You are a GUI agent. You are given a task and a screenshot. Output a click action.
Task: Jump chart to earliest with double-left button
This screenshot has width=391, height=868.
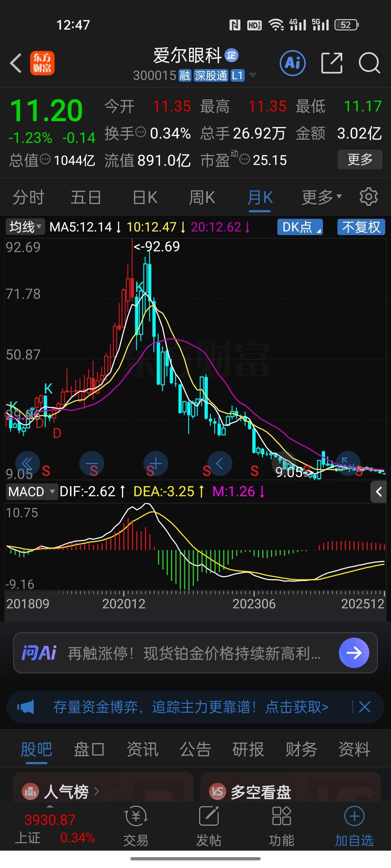click(27, 463)
